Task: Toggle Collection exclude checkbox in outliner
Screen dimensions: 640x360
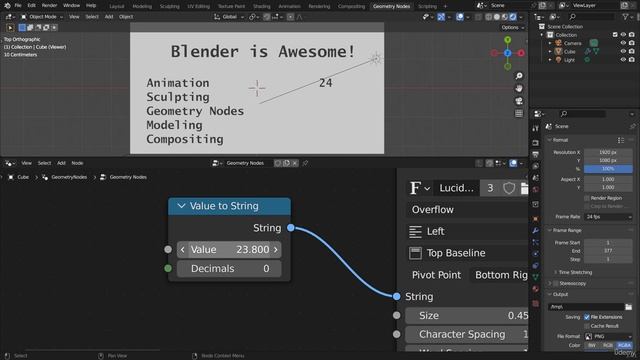Action: point(615,35)
